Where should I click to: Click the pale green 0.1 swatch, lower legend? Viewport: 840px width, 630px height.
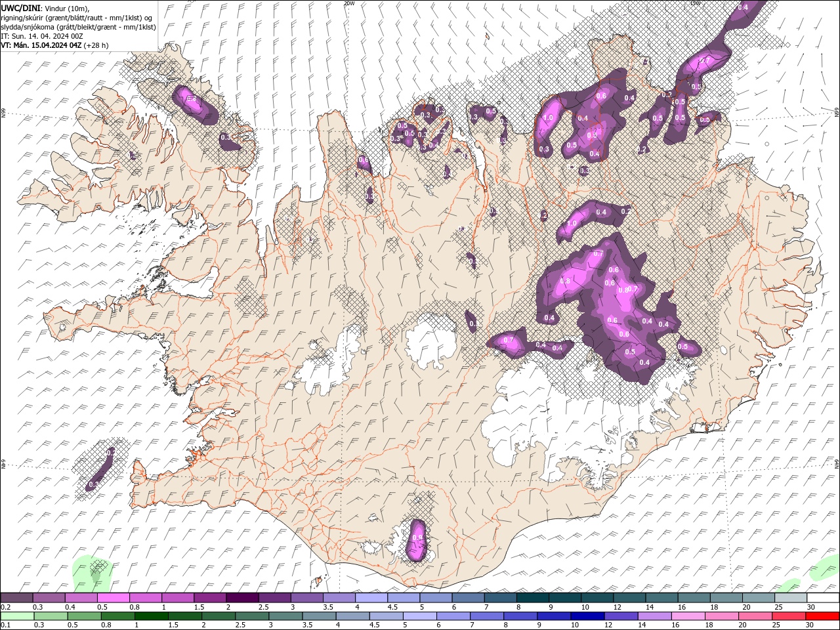(x=17, y=616)
